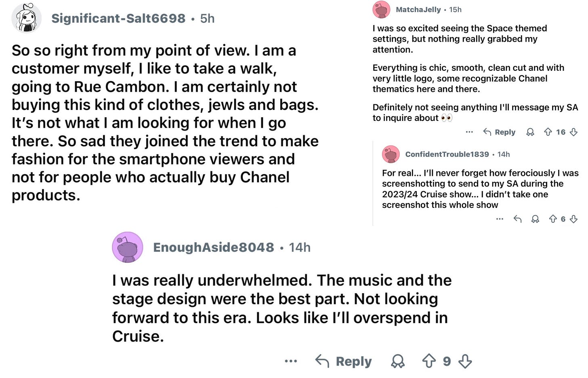
Task: Upvote MatchaJelly's comment
Action: click(x=548, y=132)
